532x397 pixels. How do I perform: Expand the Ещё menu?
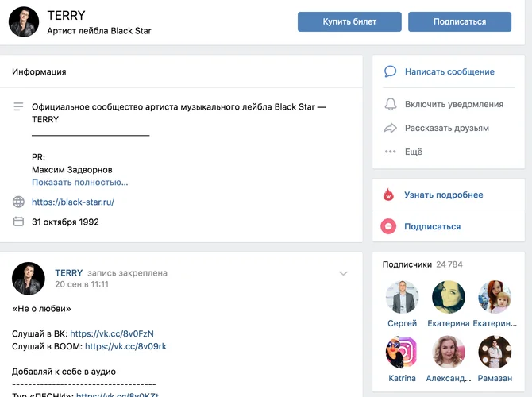pos(414,152)
